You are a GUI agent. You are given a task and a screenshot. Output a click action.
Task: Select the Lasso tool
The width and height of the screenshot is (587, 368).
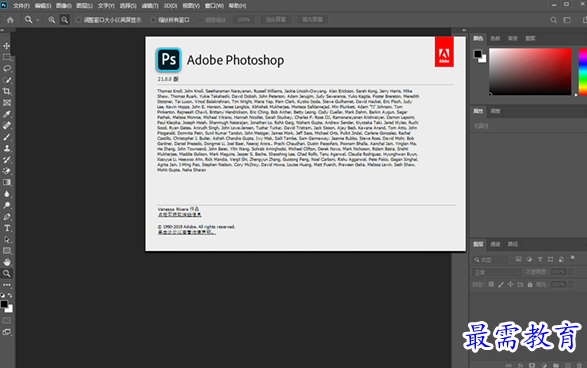(x=7, y=69)
